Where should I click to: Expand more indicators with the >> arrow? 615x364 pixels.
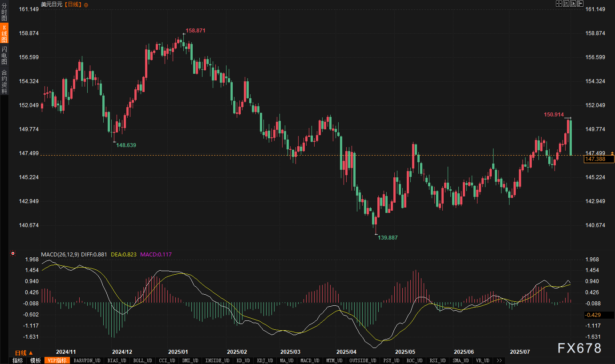click(x=499, y=360)
